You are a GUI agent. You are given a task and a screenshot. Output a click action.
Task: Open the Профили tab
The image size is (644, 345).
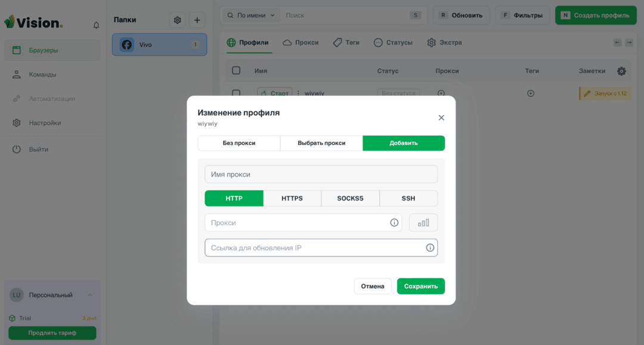click(x=247, y=42)
